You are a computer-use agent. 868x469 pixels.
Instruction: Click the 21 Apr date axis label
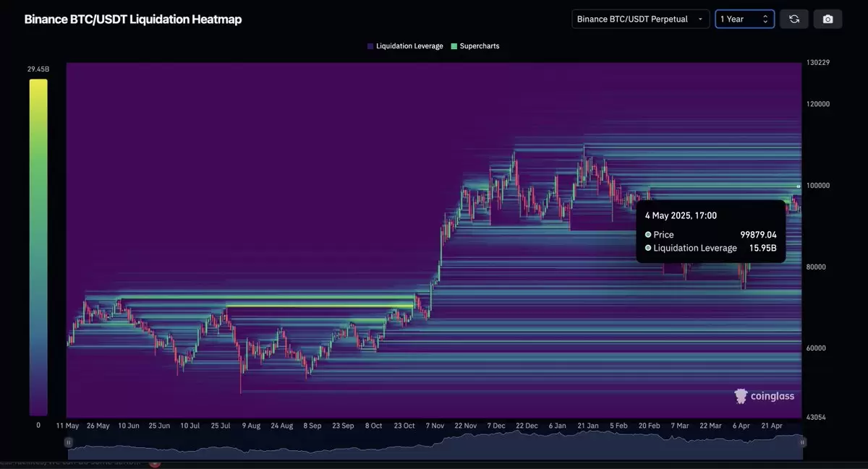[x=772, y=426]
